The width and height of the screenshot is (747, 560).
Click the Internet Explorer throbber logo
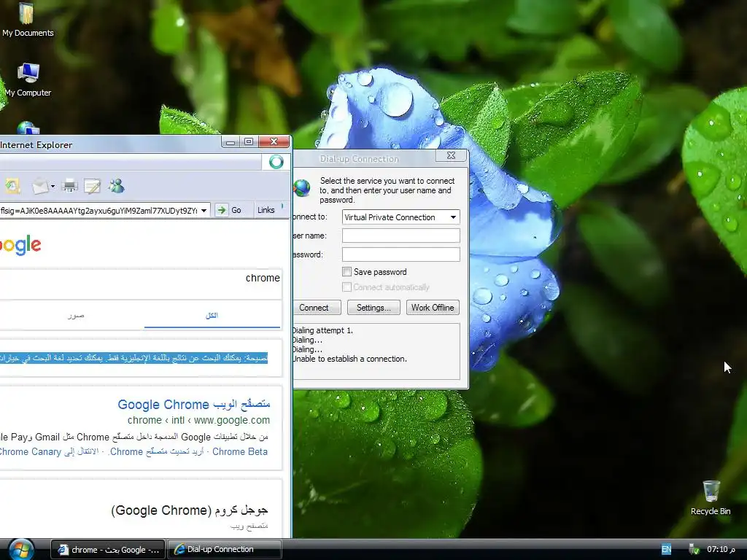(x=276, y=162)
